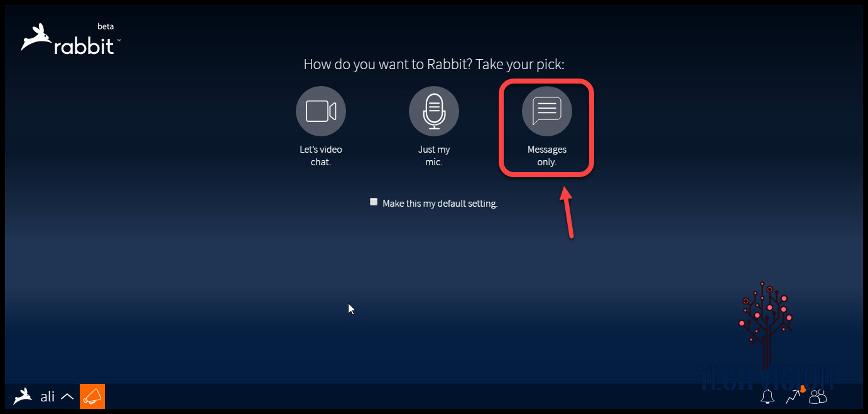Click the 'How do you want to Rabbit?' heading
Viewport: 868px width, 414px height.
385,65
